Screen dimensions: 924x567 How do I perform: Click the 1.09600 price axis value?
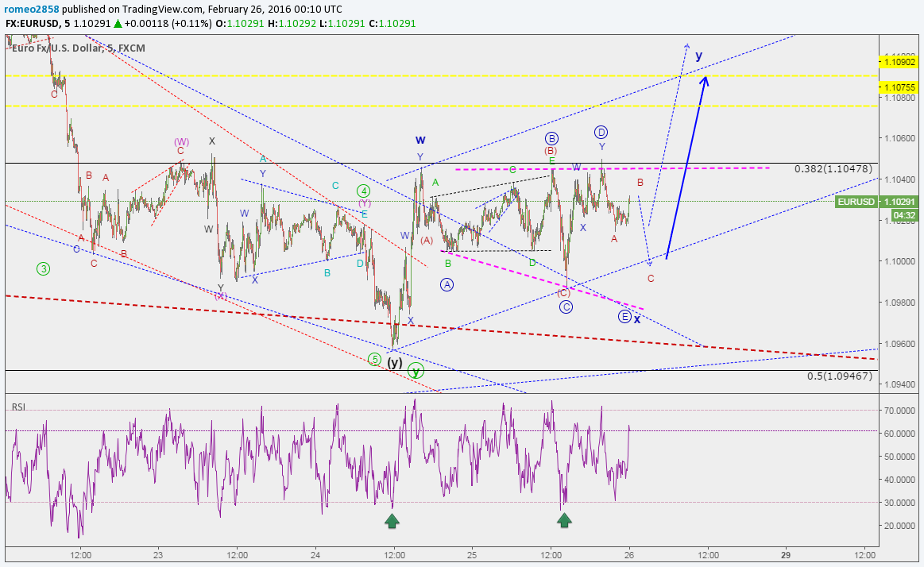899,344
